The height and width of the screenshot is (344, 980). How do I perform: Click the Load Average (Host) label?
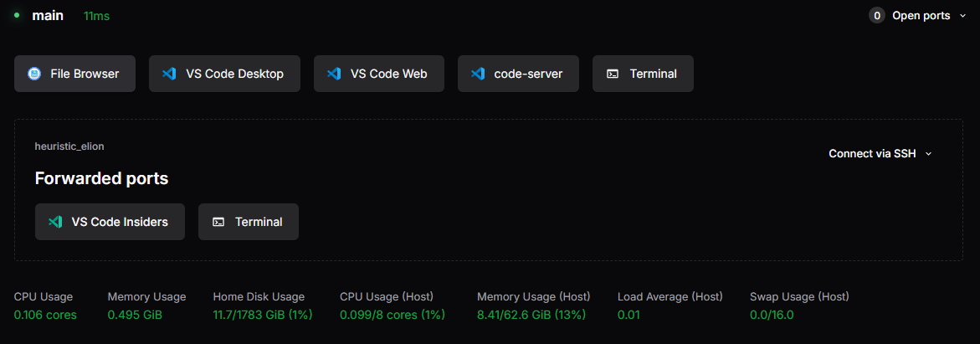click(x=670, y=296)
